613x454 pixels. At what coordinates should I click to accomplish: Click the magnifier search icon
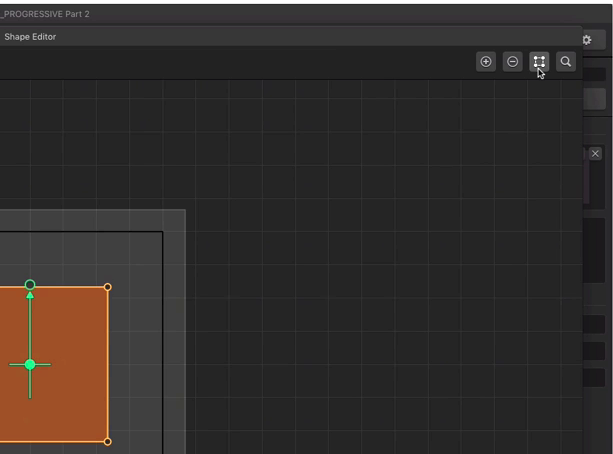coord(565,62)
